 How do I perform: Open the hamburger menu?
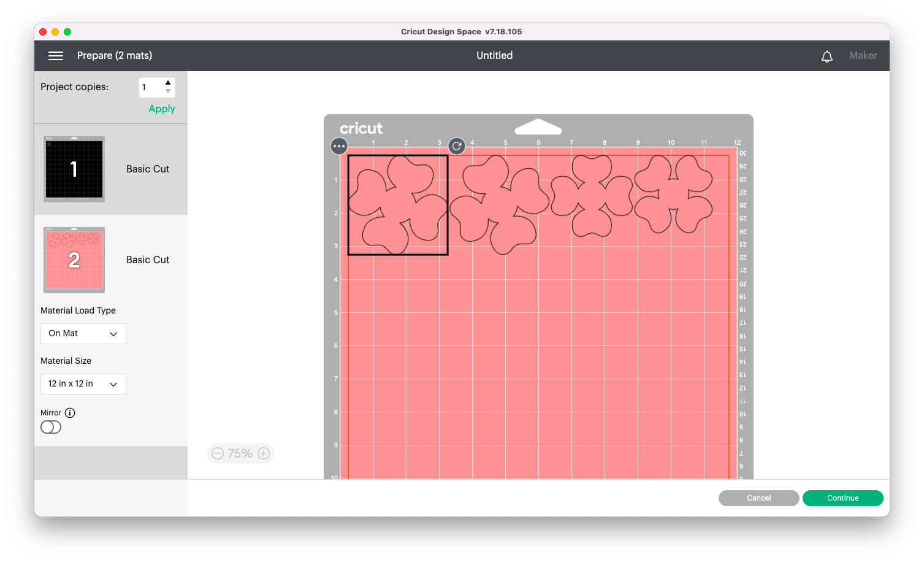click(56, 56)
